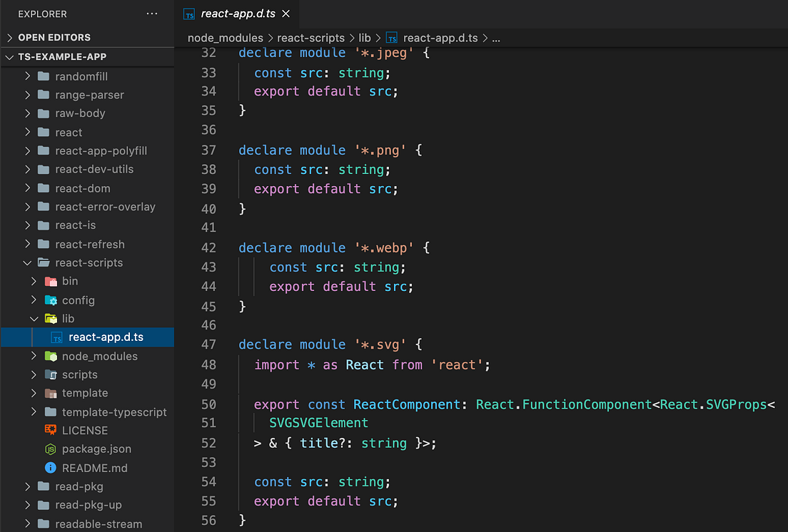Click the TypeScript icon in the editor tab

click(x=189, y=14)
